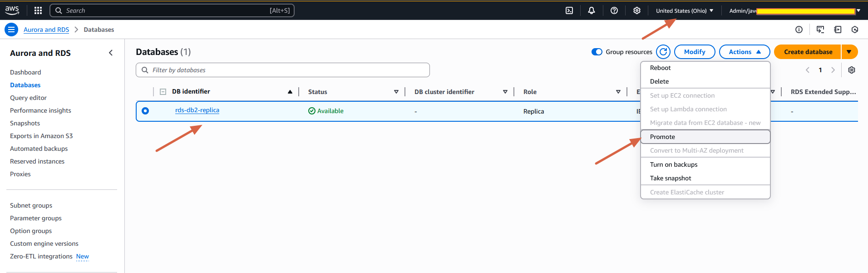This screenshot has height=273, width=868.
Task: Click the top Search input field
Action: (x=172, y=10)
